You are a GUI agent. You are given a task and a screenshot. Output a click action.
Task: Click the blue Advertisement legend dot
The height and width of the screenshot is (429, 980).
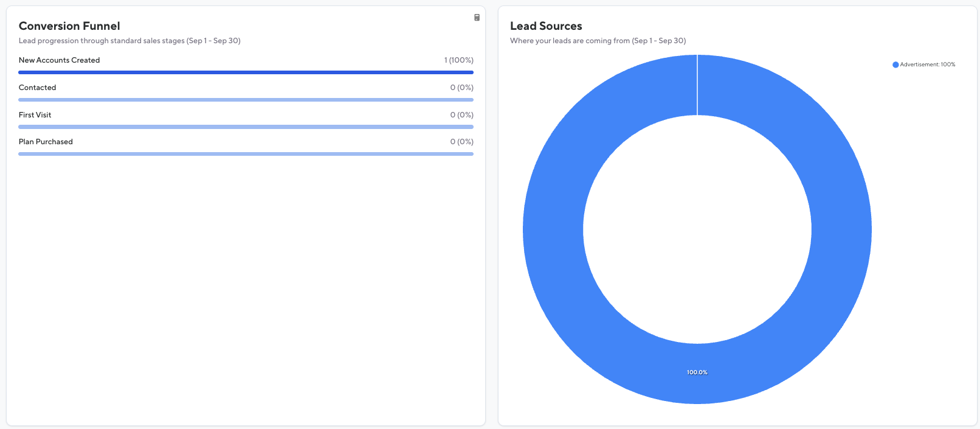(895, 65)
